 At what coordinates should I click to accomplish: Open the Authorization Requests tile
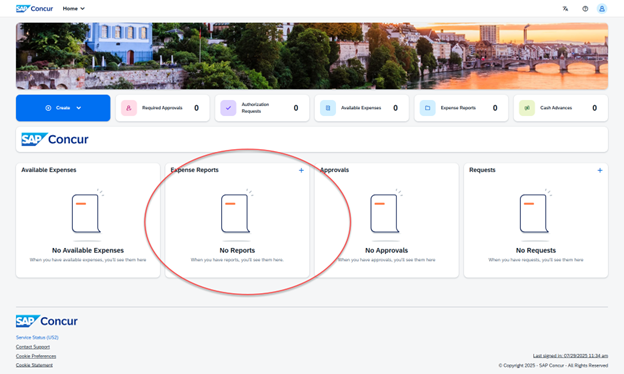(x=262, y=108)
